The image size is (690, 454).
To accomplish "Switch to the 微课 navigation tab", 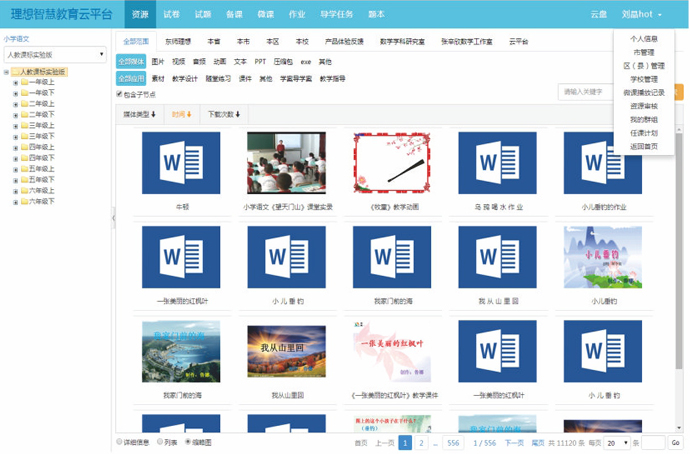I will (265, 14).
